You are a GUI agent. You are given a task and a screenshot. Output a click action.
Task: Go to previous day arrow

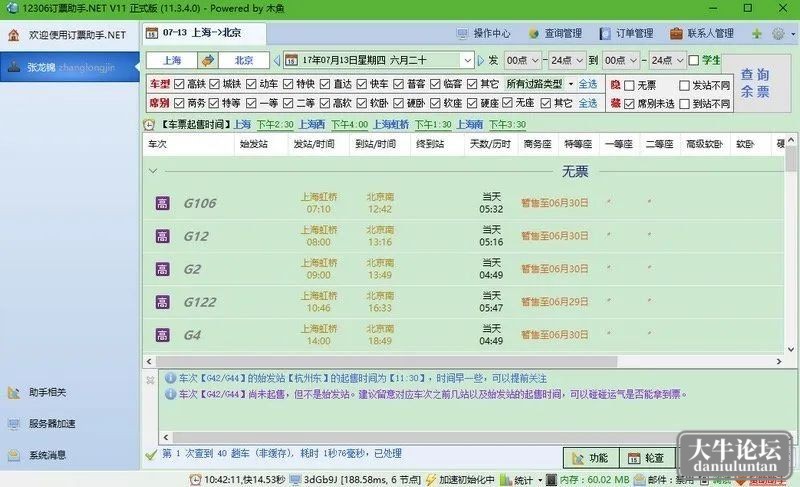[x=277, y=61]
